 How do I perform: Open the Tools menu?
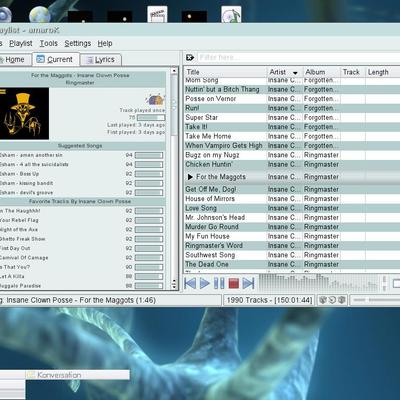click(x=49, y=43)
